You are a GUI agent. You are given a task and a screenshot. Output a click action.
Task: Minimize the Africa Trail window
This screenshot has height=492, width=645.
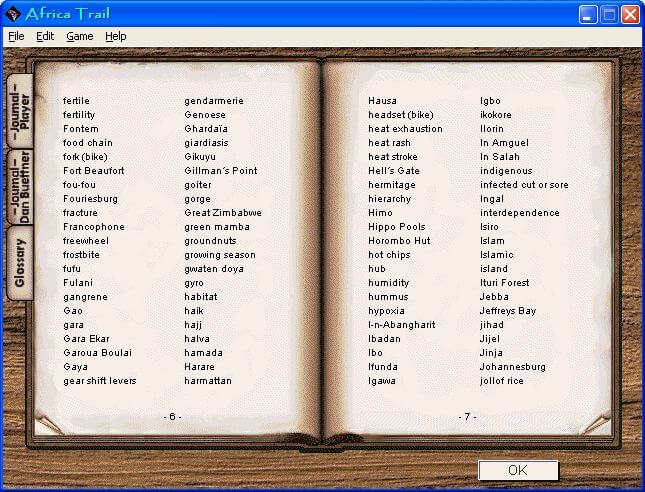588,15
